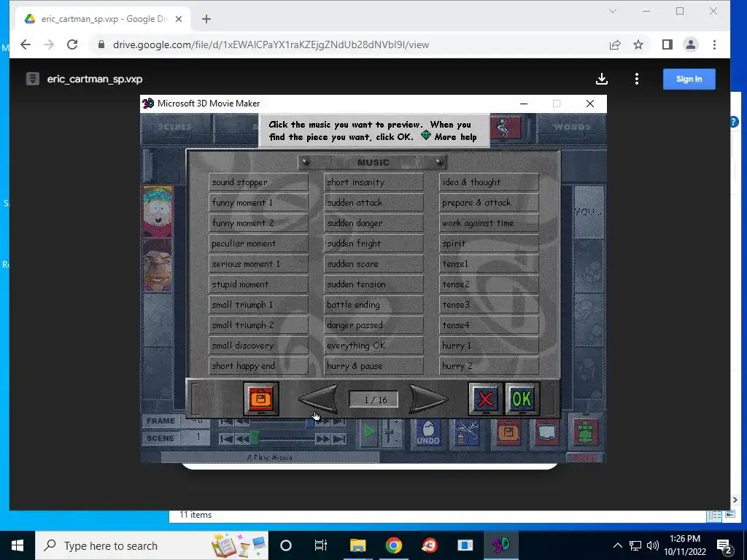Open Task View on taskbar

[321, 545]
